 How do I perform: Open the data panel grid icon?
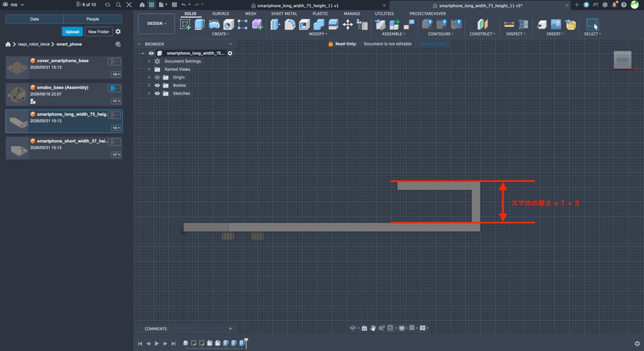pos(151,5)
